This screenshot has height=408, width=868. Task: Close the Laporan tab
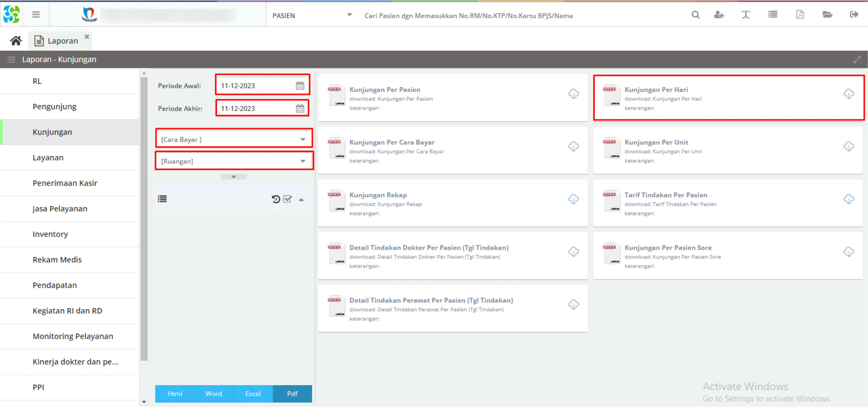click(x=87, y=37)
